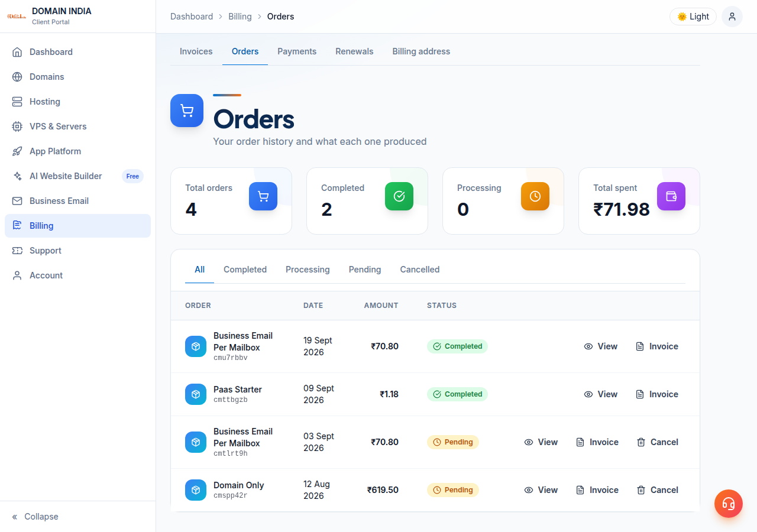The width and height of the screenshot is (757, 532).
Task: Open invoice for order cmu7rbbv
Action: (656, 346)
